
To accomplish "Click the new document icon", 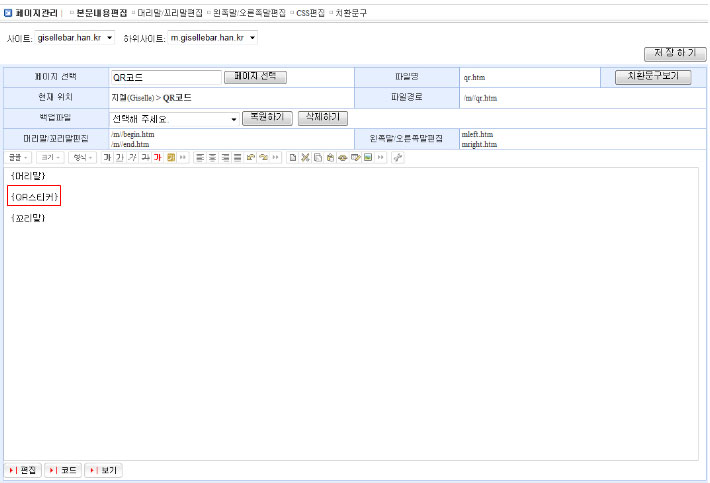I will (x=292, y=158).
